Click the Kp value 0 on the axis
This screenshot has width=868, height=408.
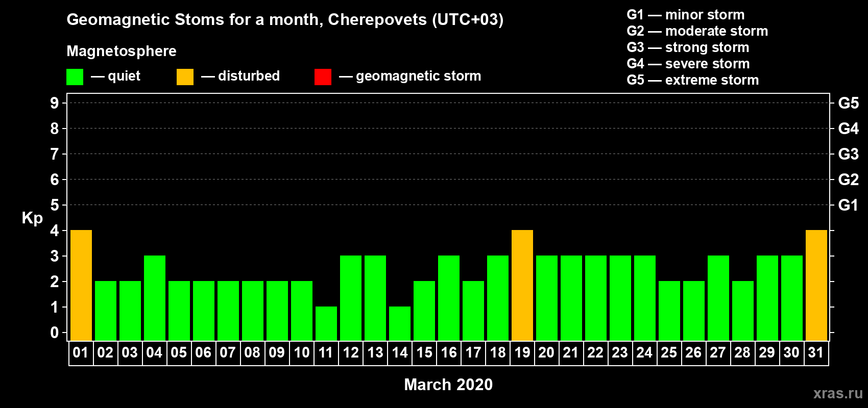tap(55, 333)
